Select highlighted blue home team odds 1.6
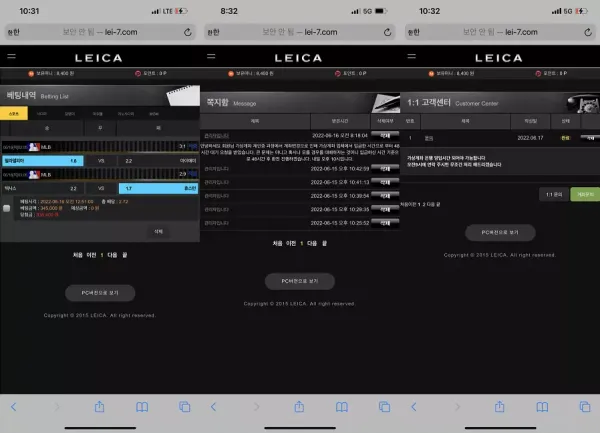The height and width of the screenshot is (433, 600). click(x=42, y=161)
